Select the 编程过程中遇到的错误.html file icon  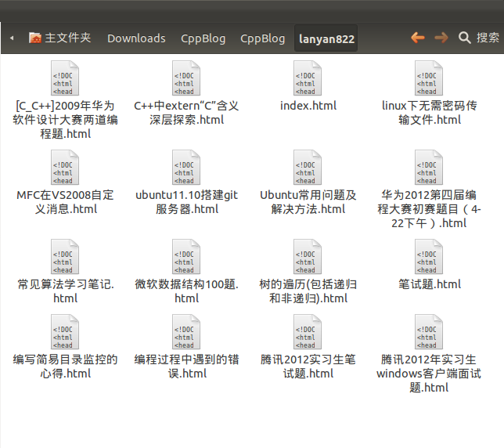pos(186,333)
